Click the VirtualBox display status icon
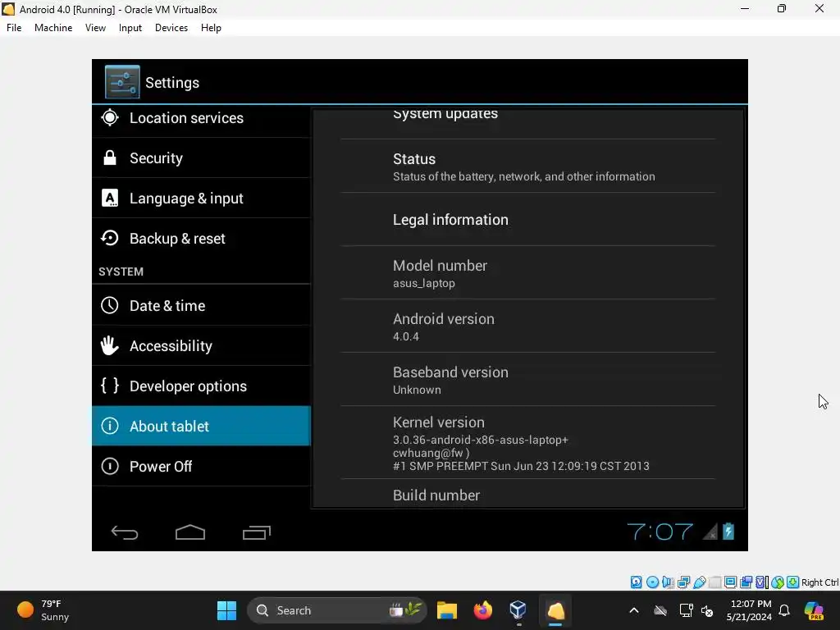The image size is (840, 630). pyautogui.click(x=730, y=582)
